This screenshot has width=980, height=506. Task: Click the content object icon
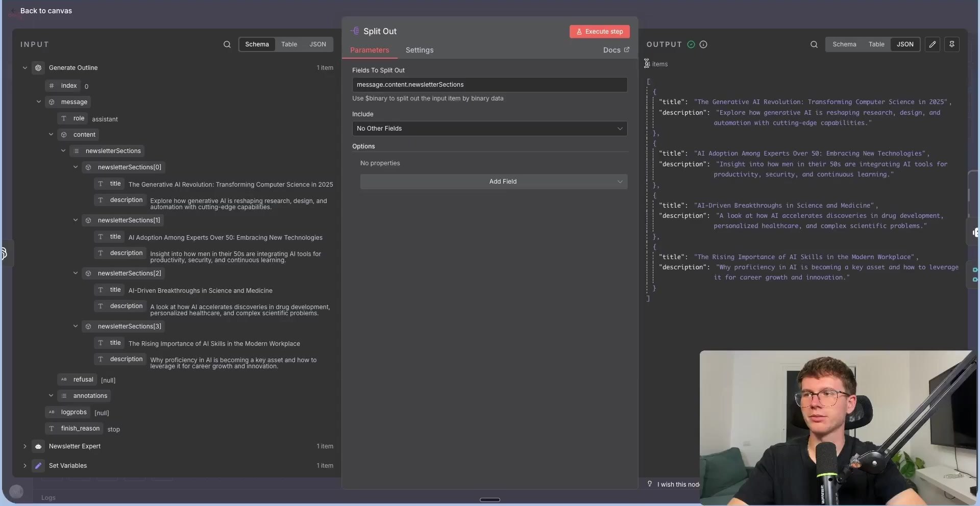click(x=64, y=135)
